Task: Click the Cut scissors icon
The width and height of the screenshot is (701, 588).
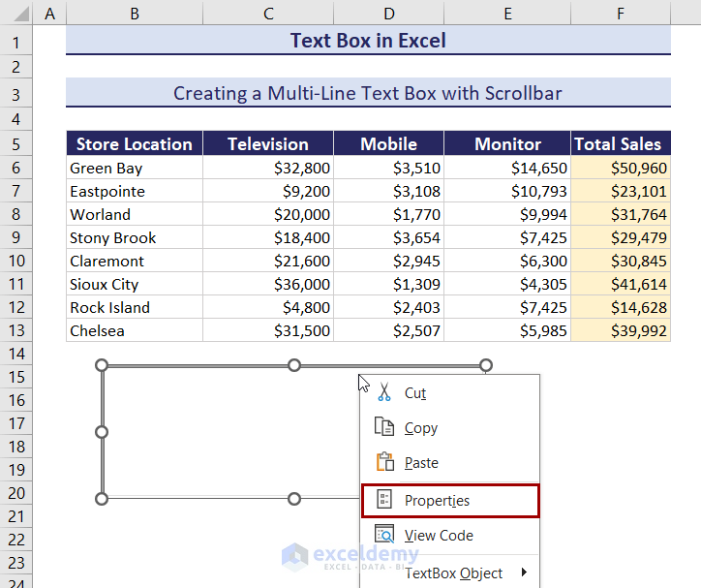Action: [384, 392]
